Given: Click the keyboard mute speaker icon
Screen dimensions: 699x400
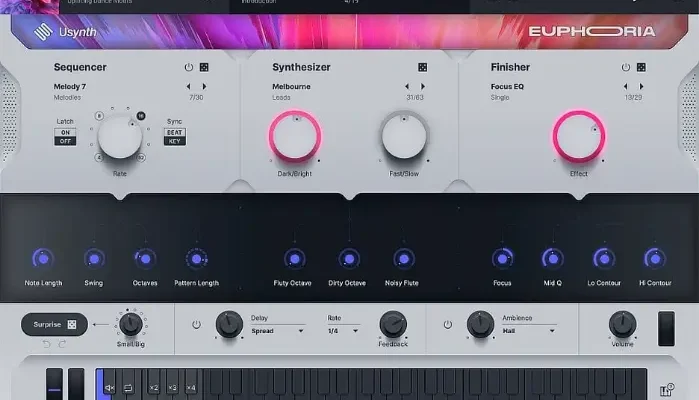Looking at the screenshot, I should click(x=110, y=387).
